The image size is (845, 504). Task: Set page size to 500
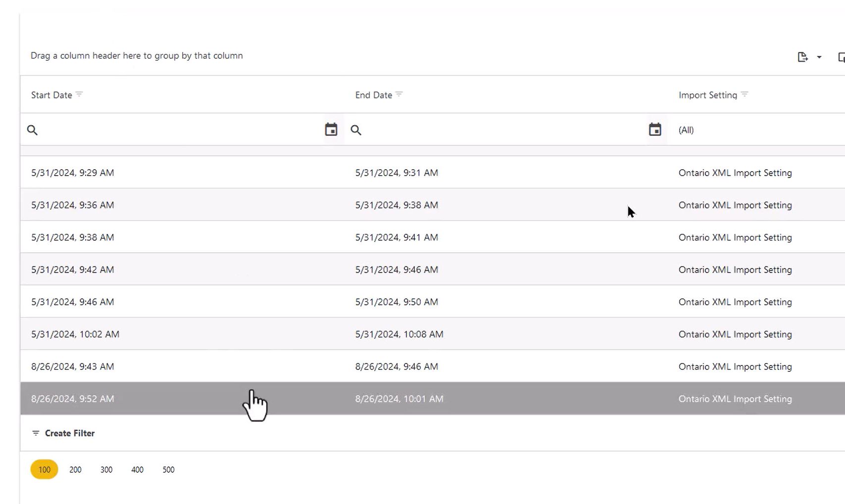point(168,469)
